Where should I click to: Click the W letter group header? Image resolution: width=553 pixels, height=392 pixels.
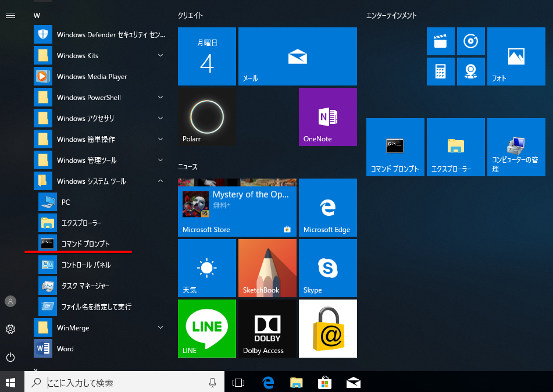click(x=37, y=16)
